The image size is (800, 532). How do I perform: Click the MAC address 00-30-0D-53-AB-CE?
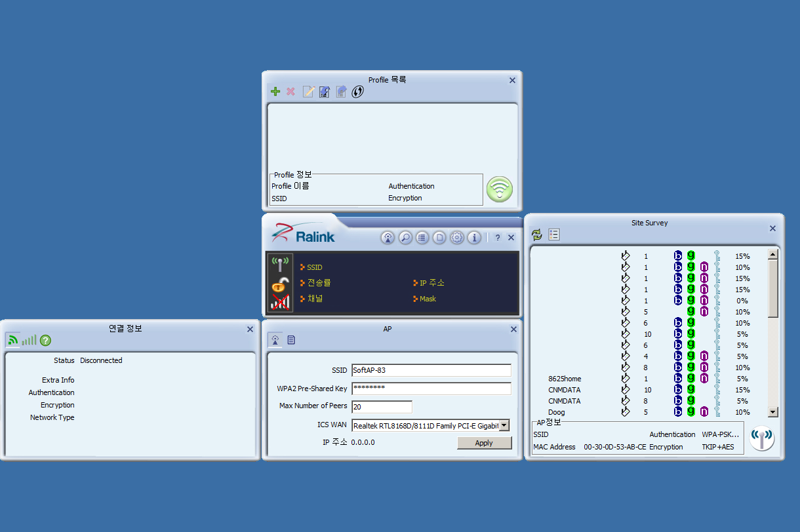pyautogui.click(x=615, y=447)
